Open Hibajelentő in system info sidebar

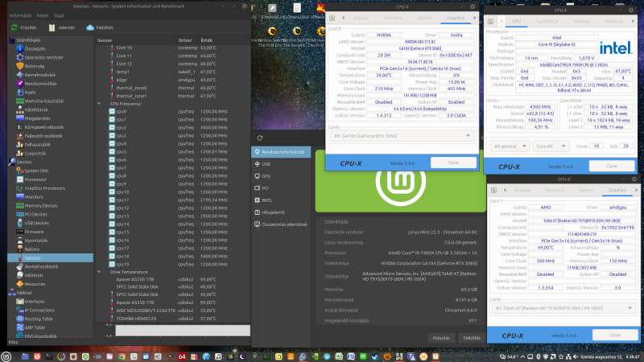coord(281,212)
